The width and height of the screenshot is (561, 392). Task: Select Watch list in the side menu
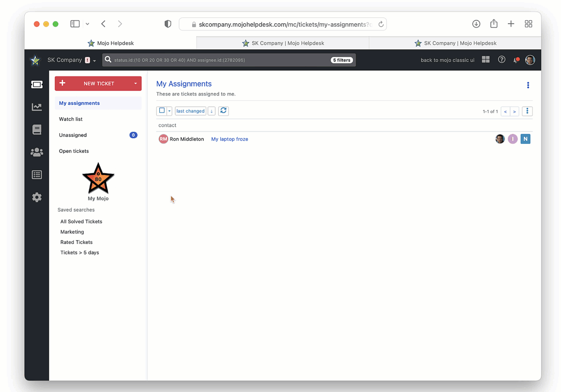click(x=71, y=119)
